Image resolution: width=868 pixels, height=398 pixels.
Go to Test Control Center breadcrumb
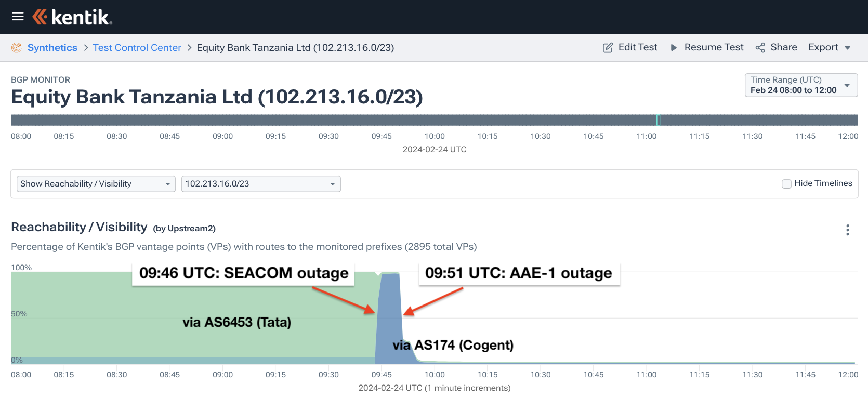coord(137,48)
